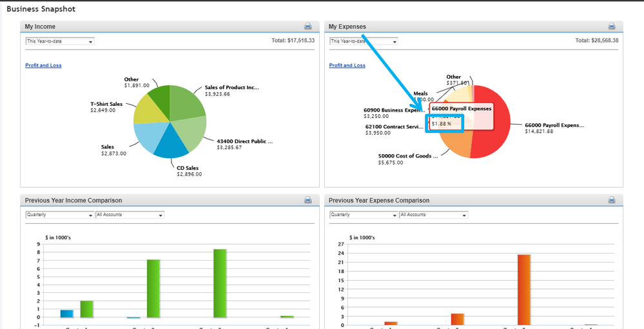The width and height of the screenshot is (644, 329).
Task: Click the 50000 Cost of Goods $5,675.00 label
Action: coord(408,159)
